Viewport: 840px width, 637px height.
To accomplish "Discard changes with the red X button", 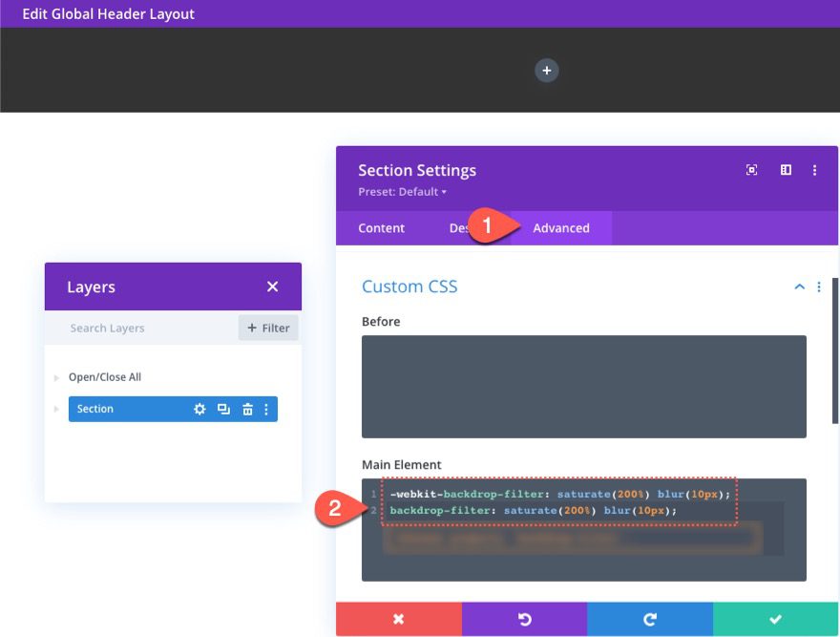I will point(398,619).
